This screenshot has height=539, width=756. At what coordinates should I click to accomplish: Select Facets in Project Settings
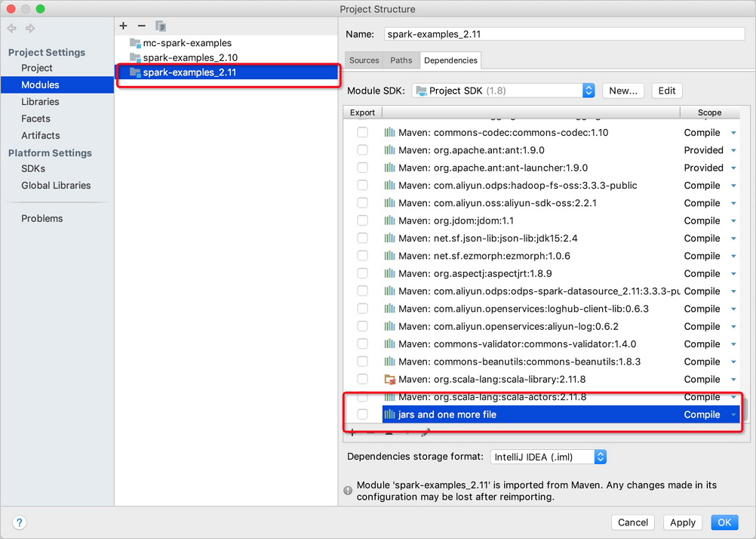click(35, 119)
